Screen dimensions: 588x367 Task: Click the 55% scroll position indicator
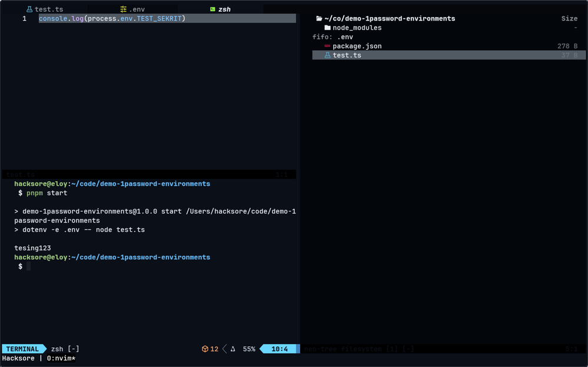point(249,349)
